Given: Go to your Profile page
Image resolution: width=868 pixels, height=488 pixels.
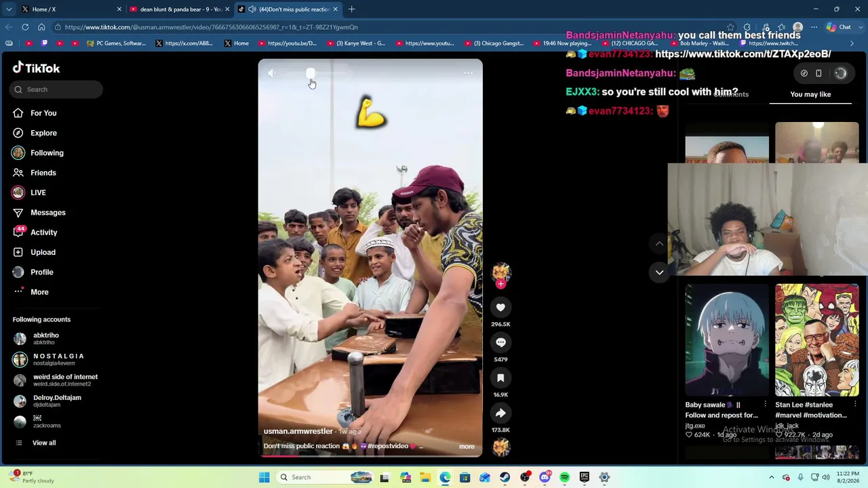Looking at the screenshot, I should [33, 272].
